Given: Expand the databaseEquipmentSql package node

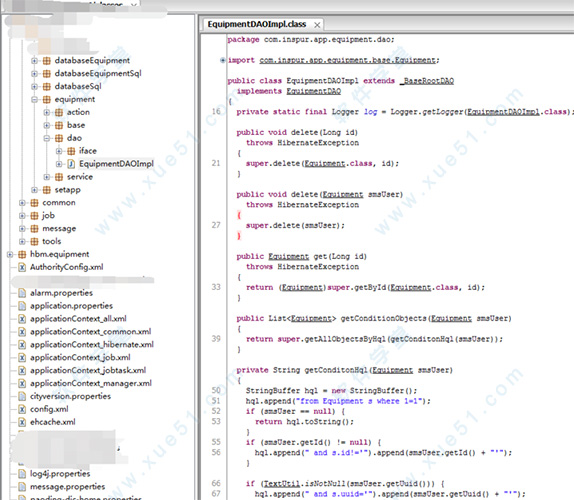Looking at the screenshot, I should [34, 74].
